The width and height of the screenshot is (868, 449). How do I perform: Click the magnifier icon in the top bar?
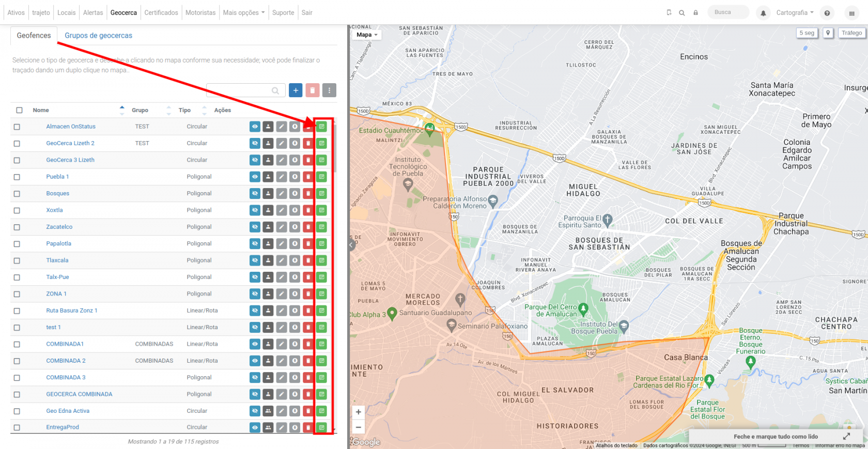click(x=682, y=13)
